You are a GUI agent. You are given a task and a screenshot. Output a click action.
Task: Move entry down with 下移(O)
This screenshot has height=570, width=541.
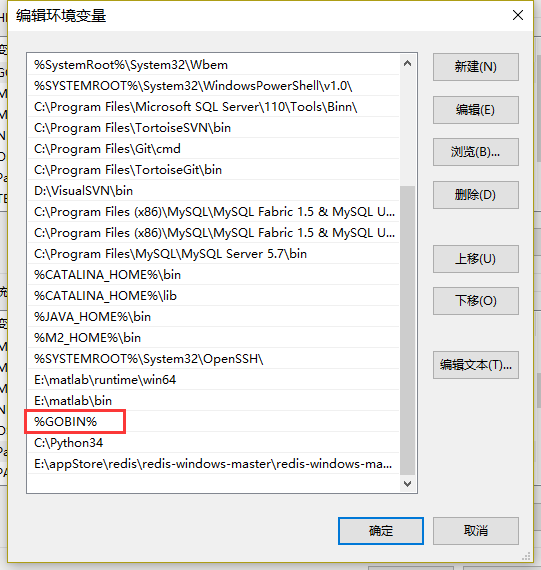(476, 301)
